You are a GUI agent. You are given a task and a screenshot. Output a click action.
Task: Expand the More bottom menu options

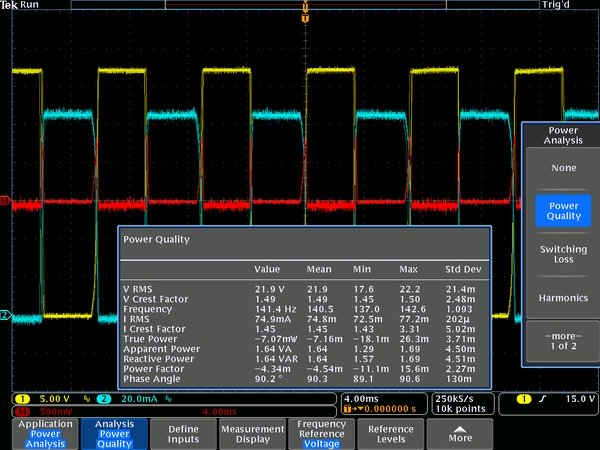(460, 433)
